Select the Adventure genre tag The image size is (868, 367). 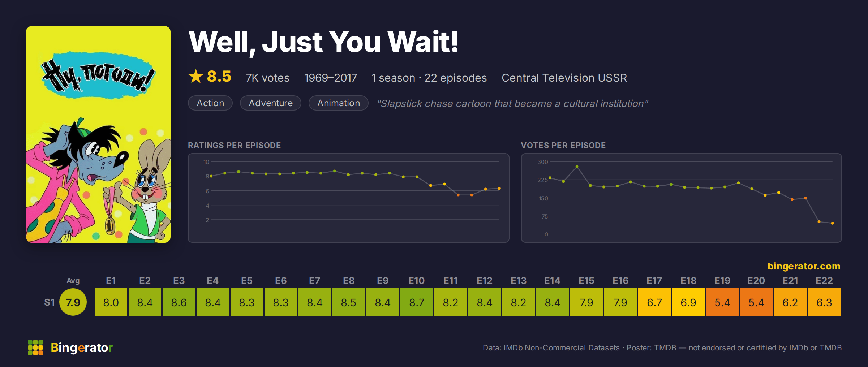click(x=271, y=103)
